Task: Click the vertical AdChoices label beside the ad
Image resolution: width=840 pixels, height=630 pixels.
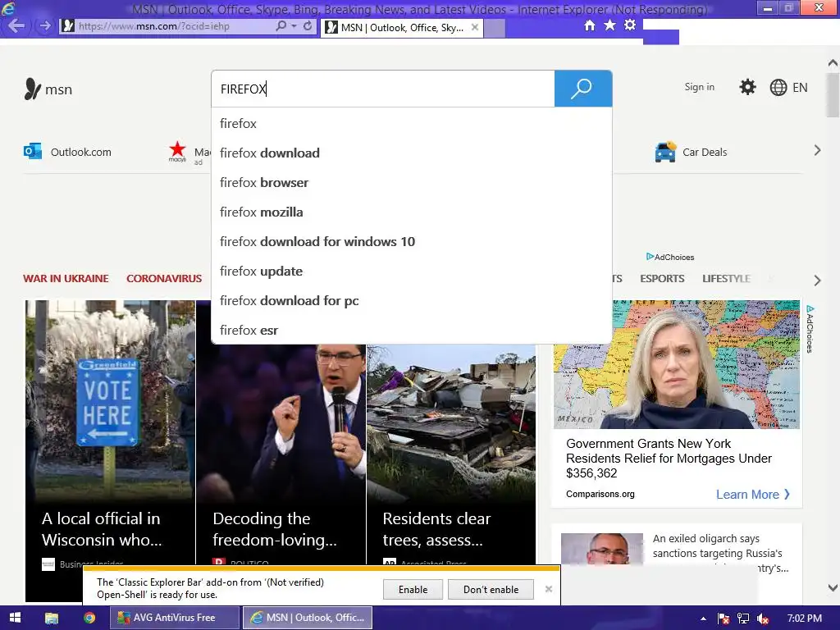Action: tap(810, 330)
